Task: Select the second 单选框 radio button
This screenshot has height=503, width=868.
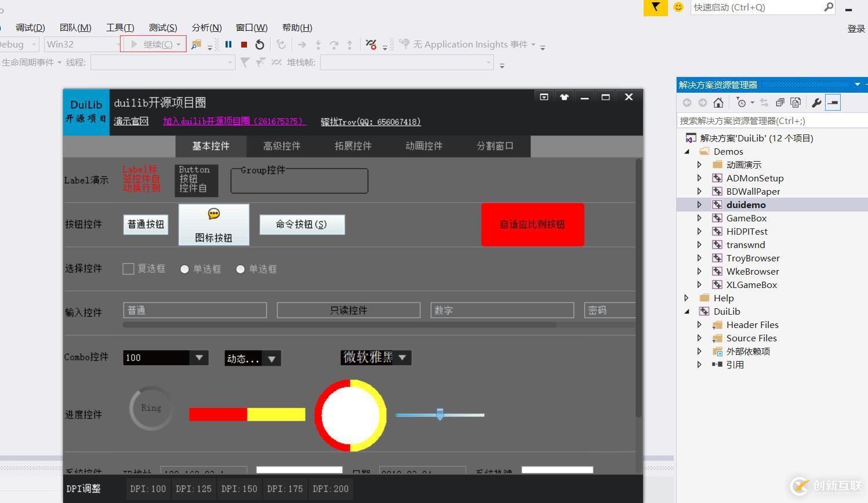Action: (240, 269)
